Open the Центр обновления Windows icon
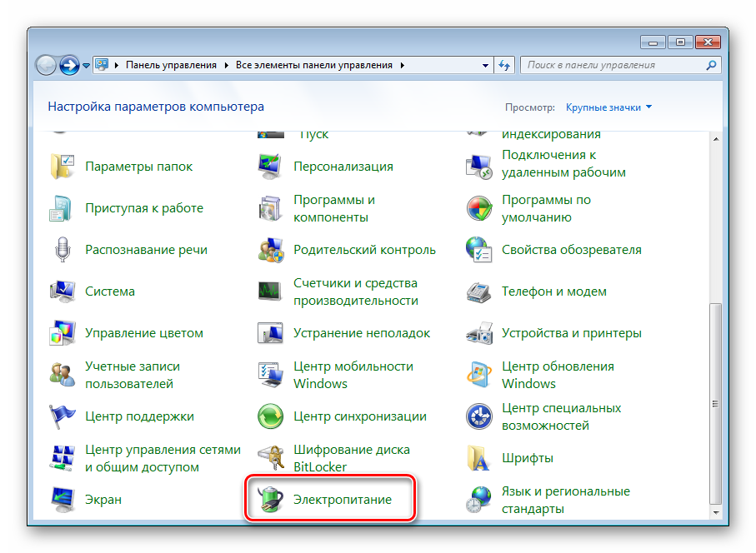Viewport: 756px width, 553px height. [x=479, y=375]
